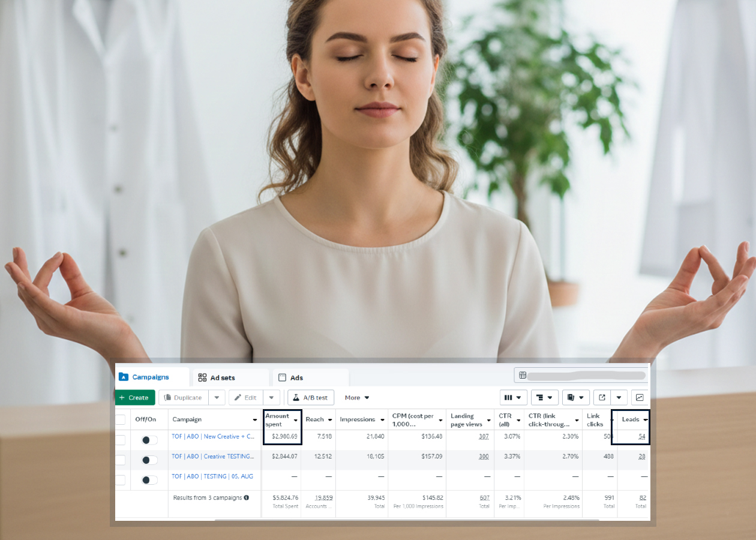The image size is (756, 540).
Task: Tick the header select-all checkbox
Action: (121, 419)
